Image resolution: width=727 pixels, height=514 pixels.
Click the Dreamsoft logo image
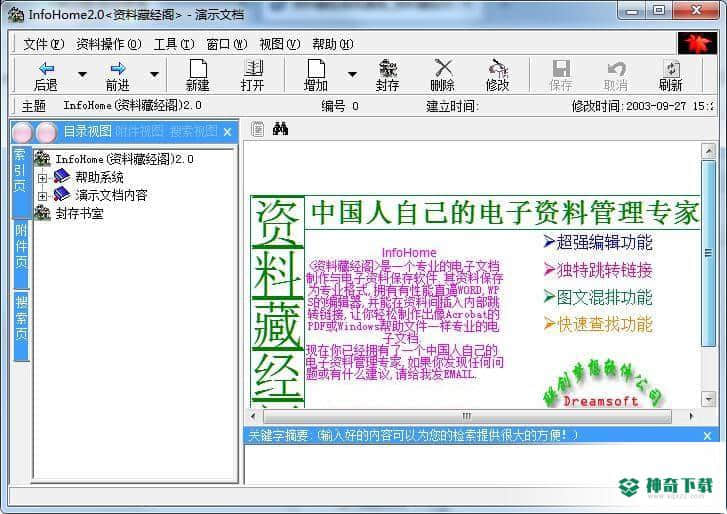pyautogui.click(x=602, y=384)
